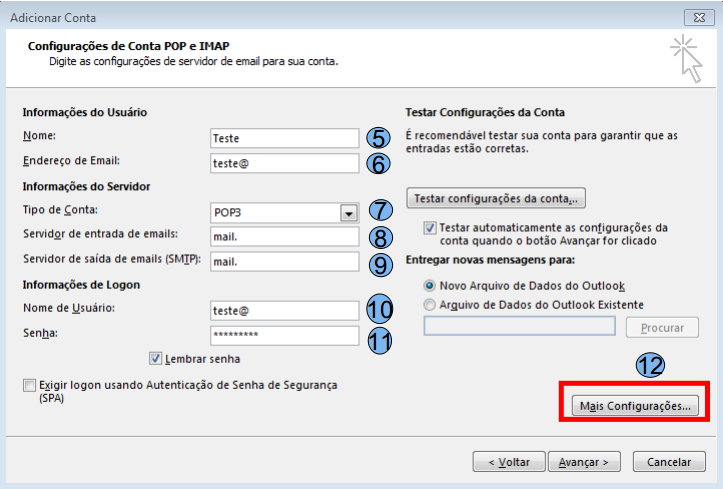Choose Arquivo de Dados do Outlook Existente
The width and height of the screenshot is (723, 489).
(430, 305)
